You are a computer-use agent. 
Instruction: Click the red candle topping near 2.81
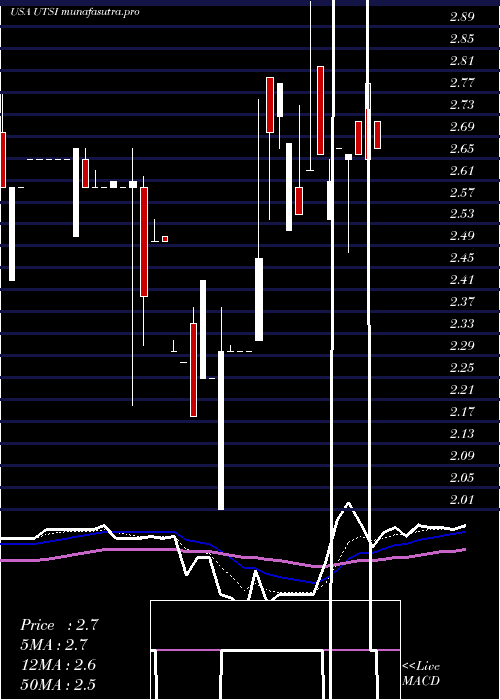(x=321, y=110)
